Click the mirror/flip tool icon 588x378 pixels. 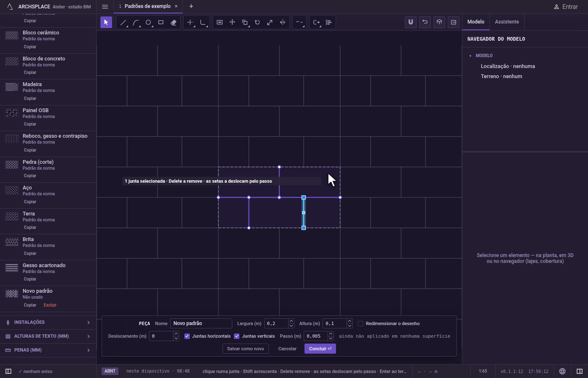[x=283, y=22]
